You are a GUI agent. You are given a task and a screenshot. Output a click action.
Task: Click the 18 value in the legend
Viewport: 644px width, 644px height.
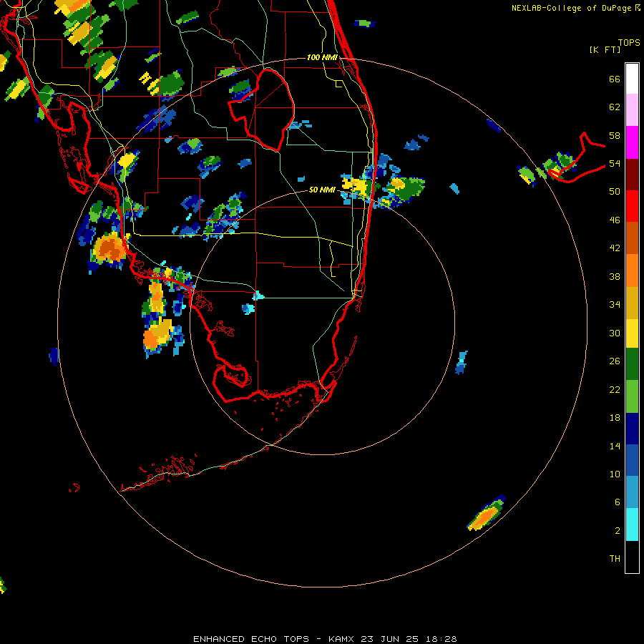615,418
